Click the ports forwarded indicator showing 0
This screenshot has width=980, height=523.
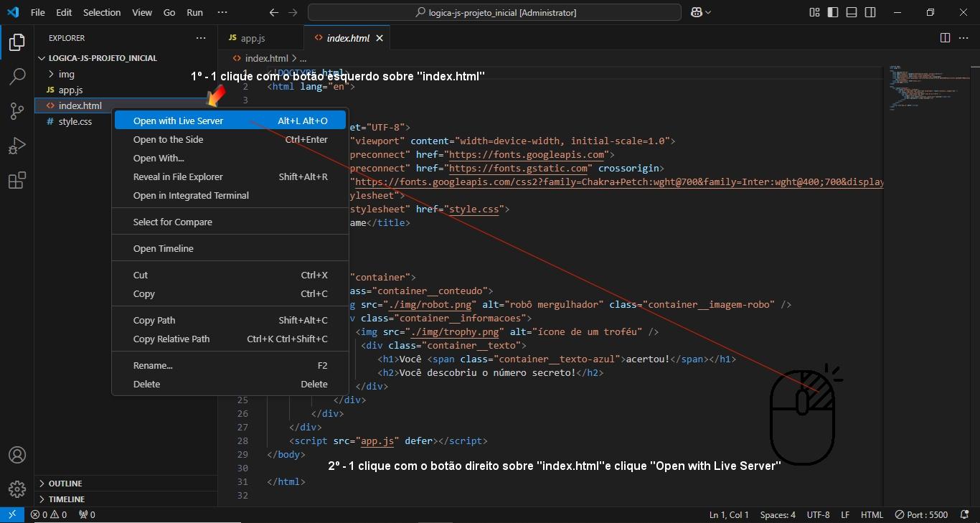click(87, 514)
